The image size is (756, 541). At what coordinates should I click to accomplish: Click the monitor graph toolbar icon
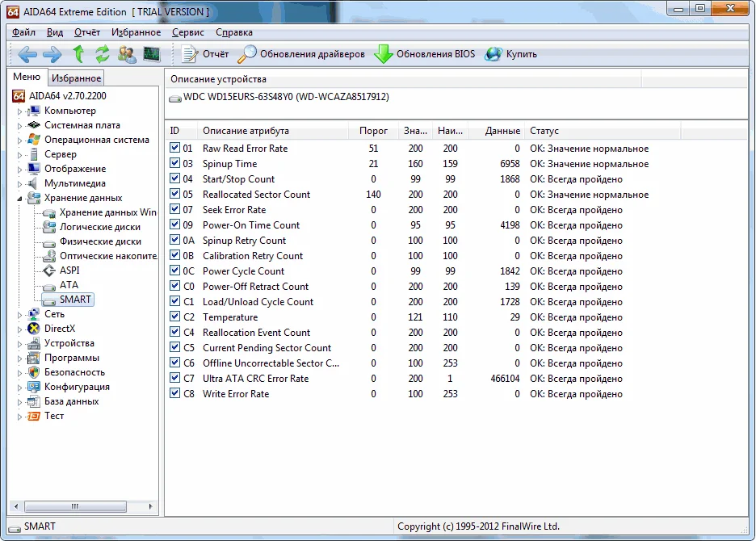pyautogui.click(x=151, y=54)
